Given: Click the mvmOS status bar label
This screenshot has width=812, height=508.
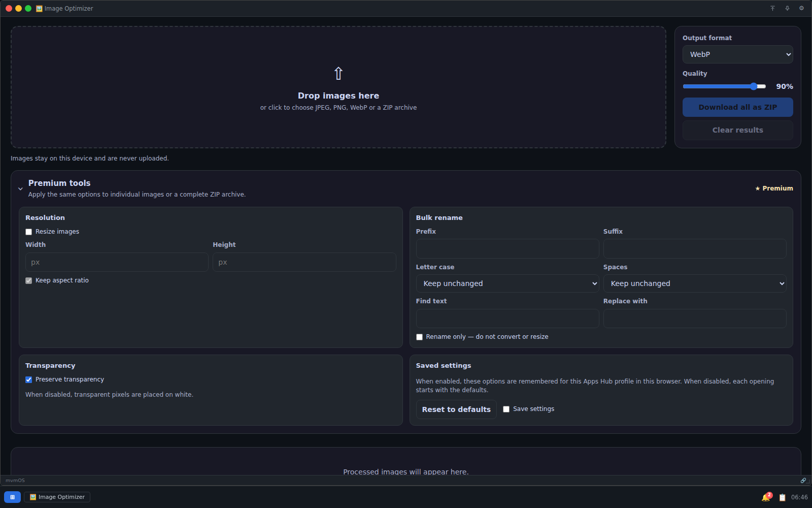Looking at the screenshot, I should point(15,480).
